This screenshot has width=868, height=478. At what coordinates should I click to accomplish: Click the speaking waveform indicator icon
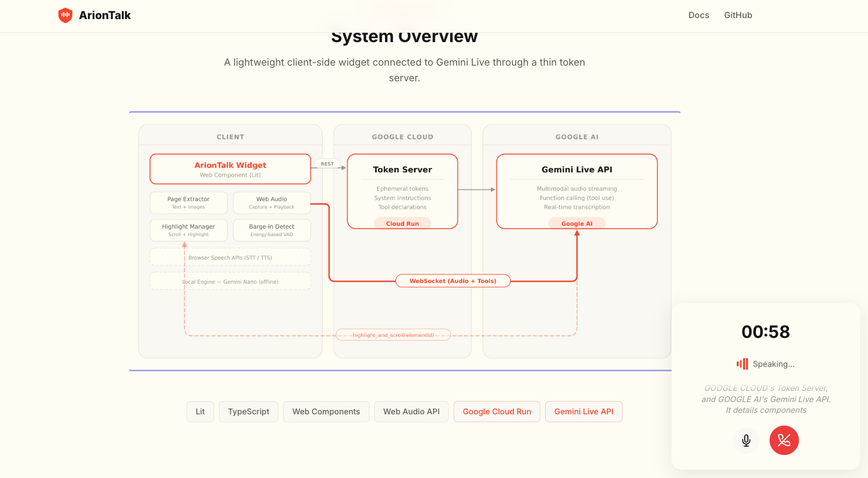742,364
